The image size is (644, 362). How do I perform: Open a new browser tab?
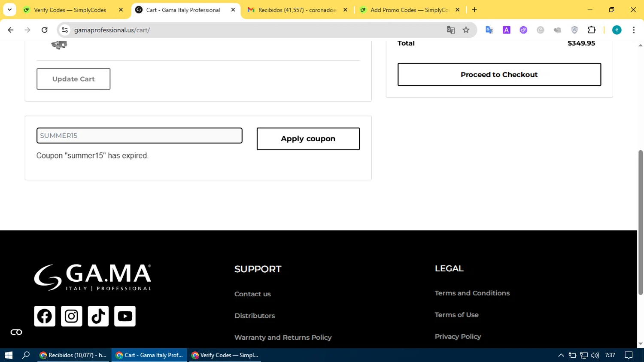[x=474, y=10]
